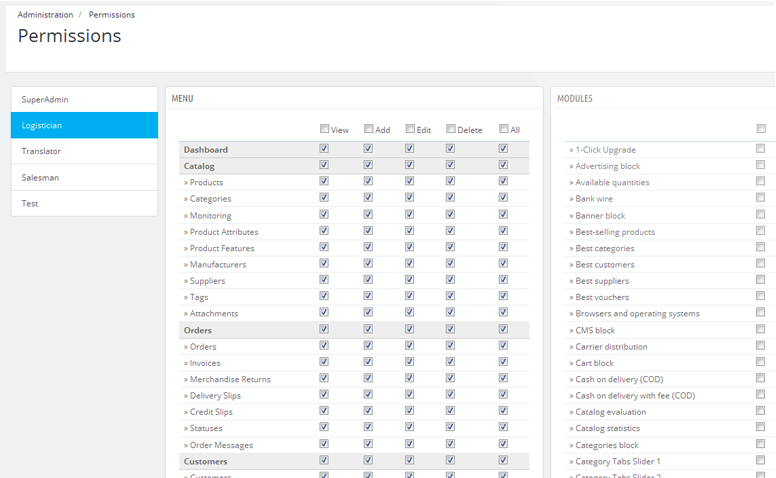Check the All column header checkbox
The width and height of the screenshot is (776, 478).
(503, 129)
